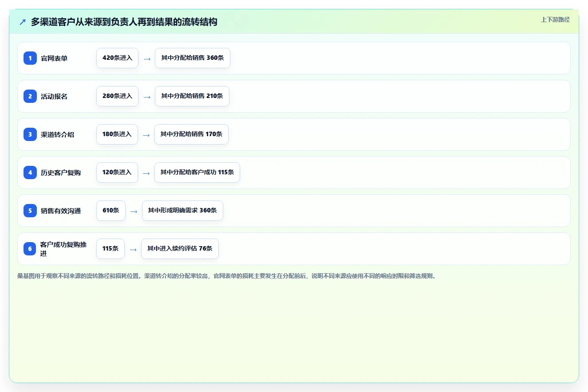Click the number 5 badge for 销售有效沟通
Viewport: 588px width, 392px height.
pyautogui.click(x=30, y=211)
